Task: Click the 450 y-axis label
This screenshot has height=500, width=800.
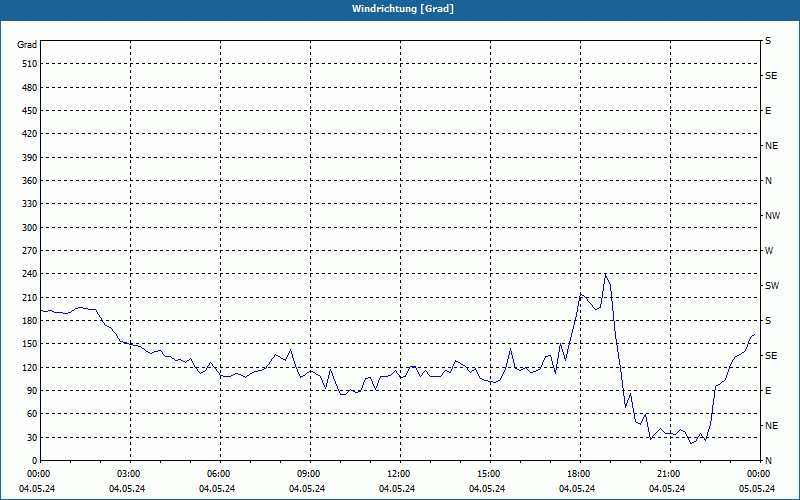Action: [x=30, y=111]
